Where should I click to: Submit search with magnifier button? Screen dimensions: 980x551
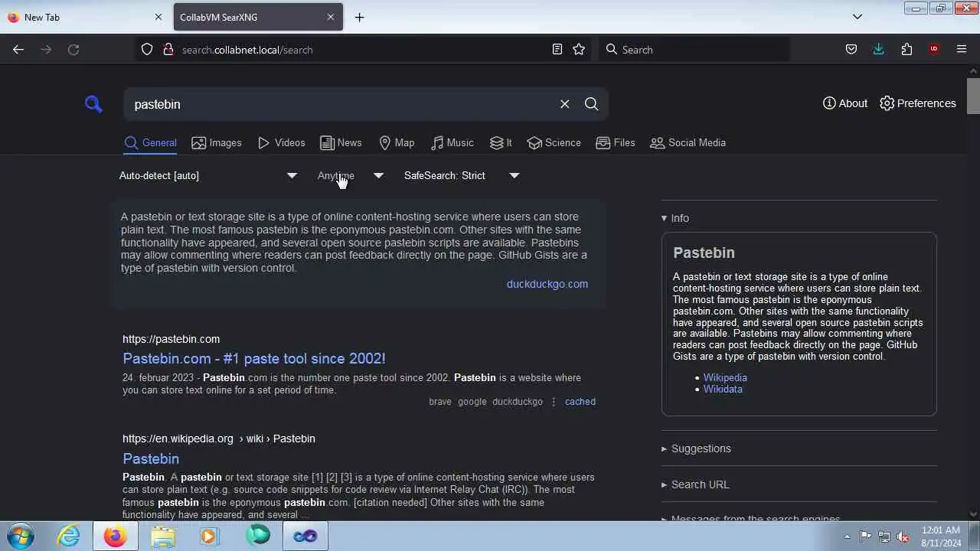pyautogui.click(x=591, y=104)
